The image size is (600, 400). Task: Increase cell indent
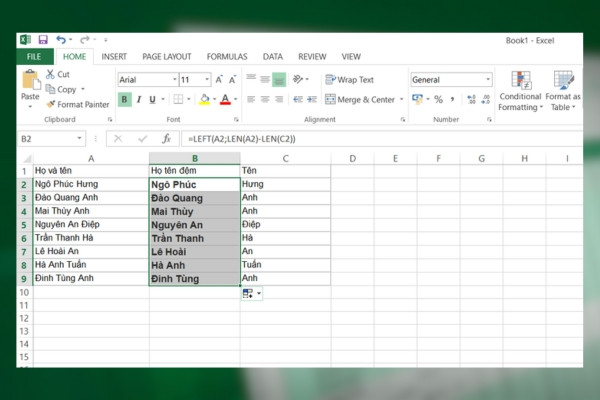tap(312, 100)
